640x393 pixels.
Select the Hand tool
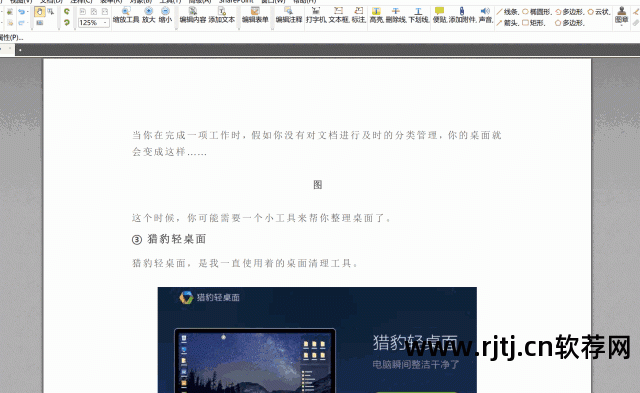pos(40,11)
